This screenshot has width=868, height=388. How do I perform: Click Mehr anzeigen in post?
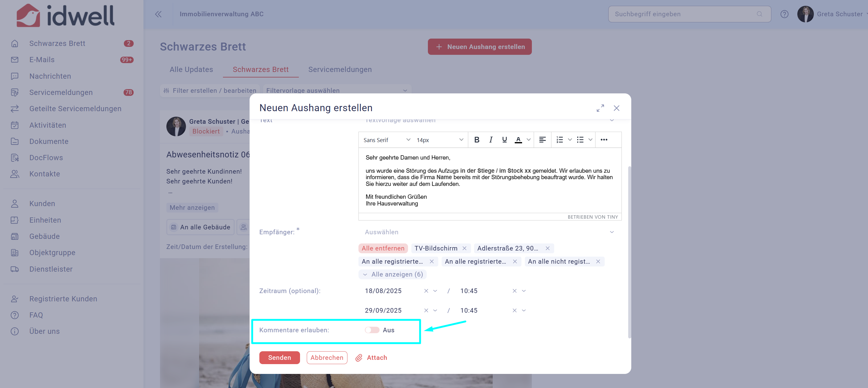[192, 208]
